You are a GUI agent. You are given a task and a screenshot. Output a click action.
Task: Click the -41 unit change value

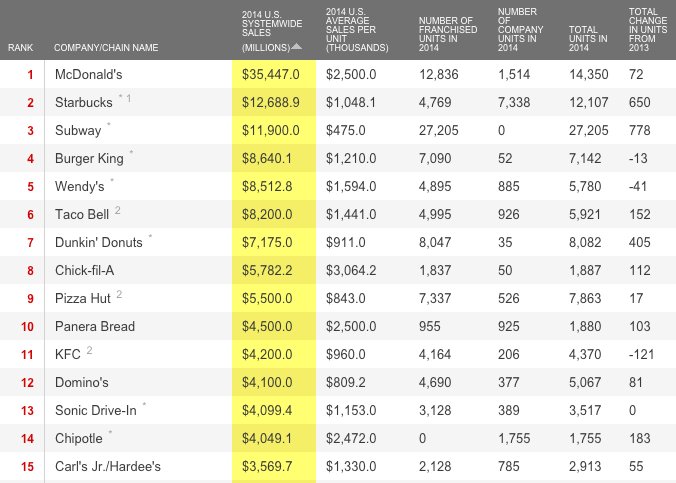coord(638,186)
